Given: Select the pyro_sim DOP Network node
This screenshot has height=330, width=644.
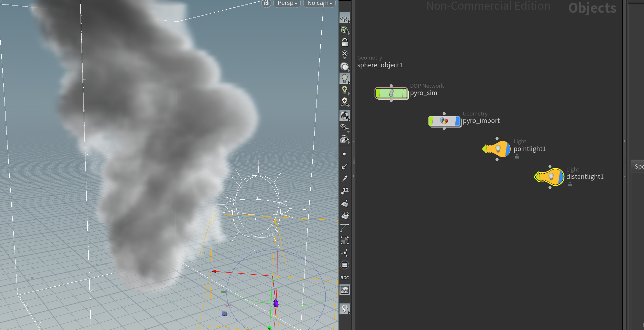Looking at the screenshot, I should coord(392,93).
